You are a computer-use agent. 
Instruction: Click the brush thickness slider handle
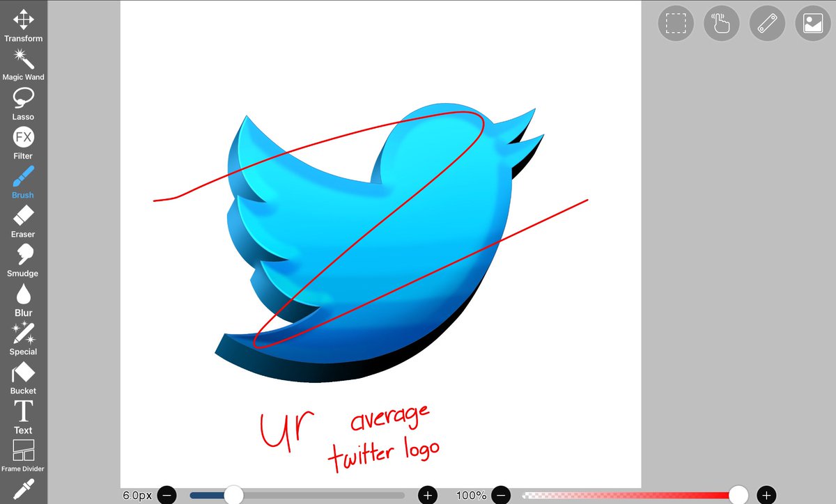click(233, 495)
